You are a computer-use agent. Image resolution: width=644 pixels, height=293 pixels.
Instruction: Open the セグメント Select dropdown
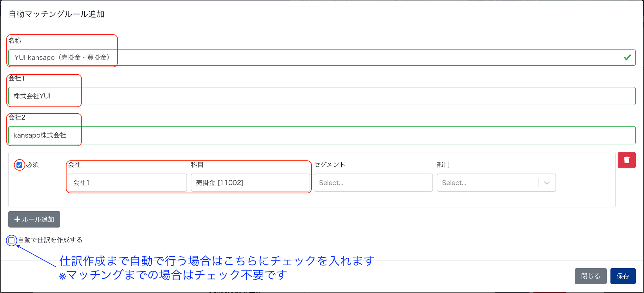[x=373, y=183]
